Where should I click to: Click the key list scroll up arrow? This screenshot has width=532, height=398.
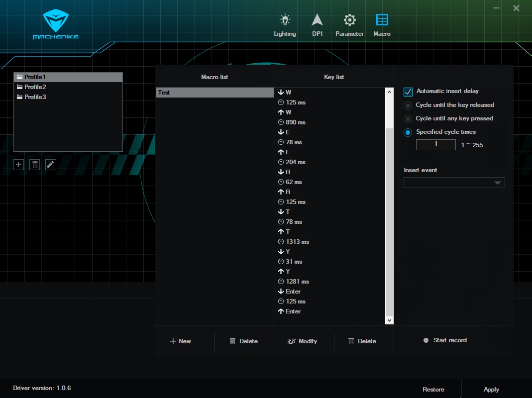389,92
